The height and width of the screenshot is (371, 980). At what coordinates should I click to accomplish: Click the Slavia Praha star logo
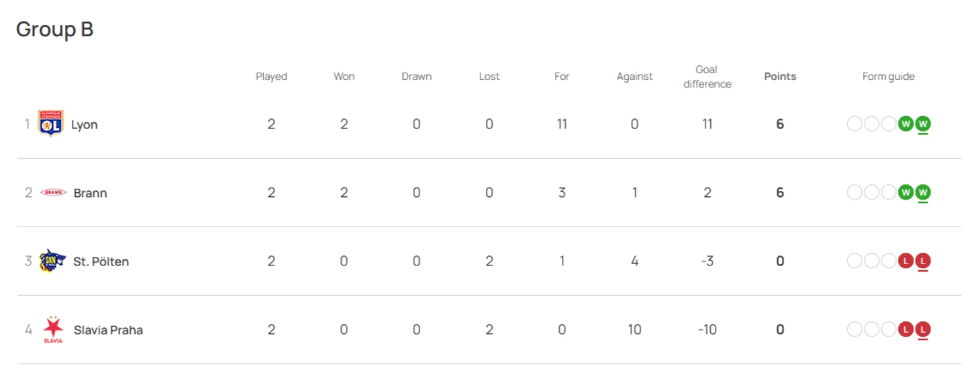[x=53, y=329]
